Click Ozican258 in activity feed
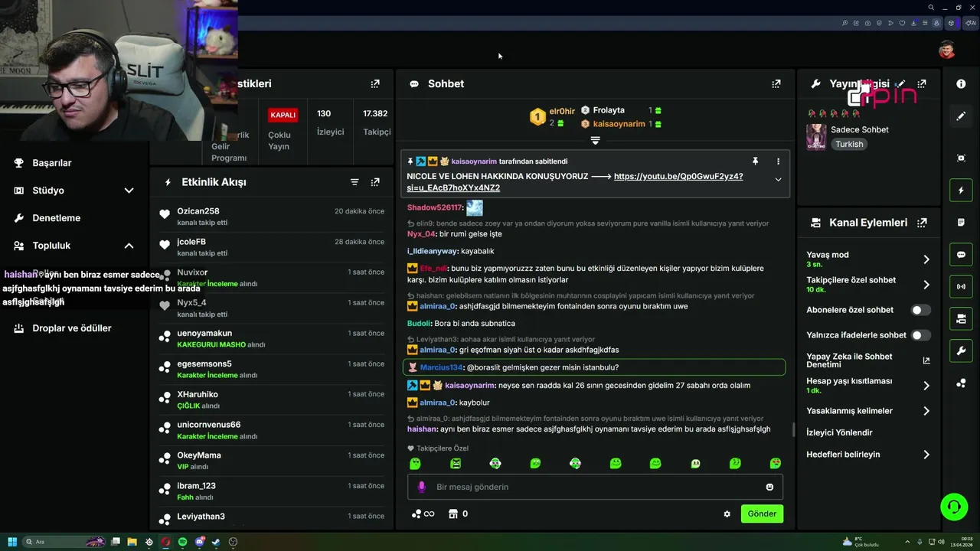 tap(198, 211)
